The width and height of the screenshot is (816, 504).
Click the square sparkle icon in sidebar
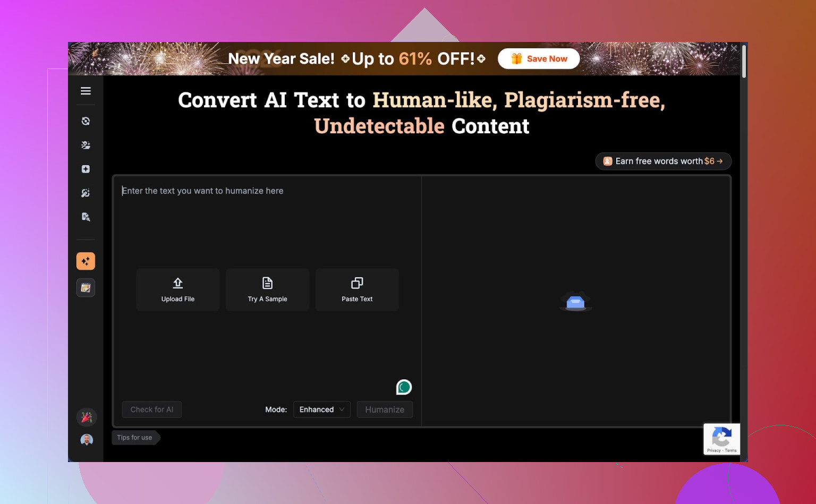86,169
